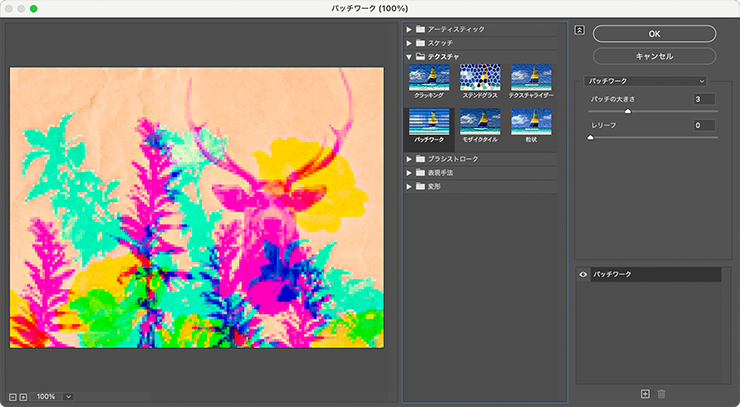
Task: Open the パッチワーク filter type dropdown
Action: (646, 80)
